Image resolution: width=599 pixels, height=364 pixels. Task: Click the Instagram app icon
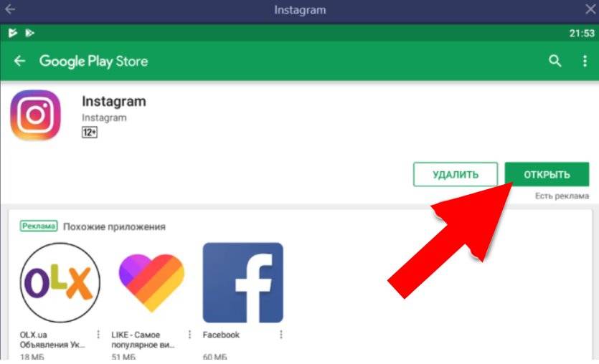(x=36, y=115)
